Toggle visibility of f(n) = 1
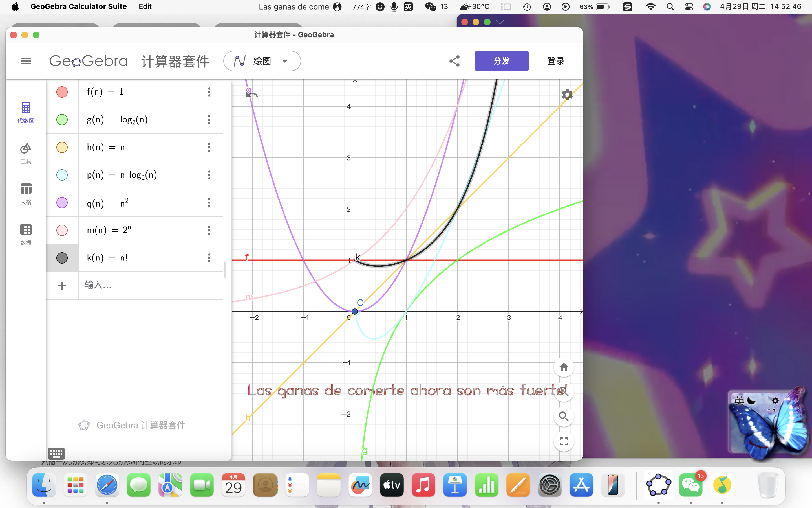 [x=62, y=92]
